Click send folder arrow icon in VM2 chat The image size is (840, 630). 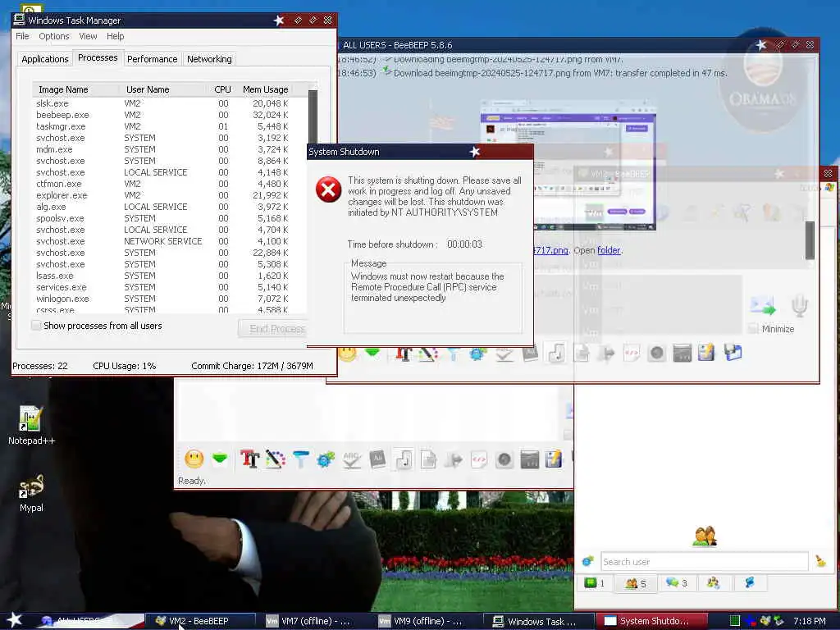point(454,459)
